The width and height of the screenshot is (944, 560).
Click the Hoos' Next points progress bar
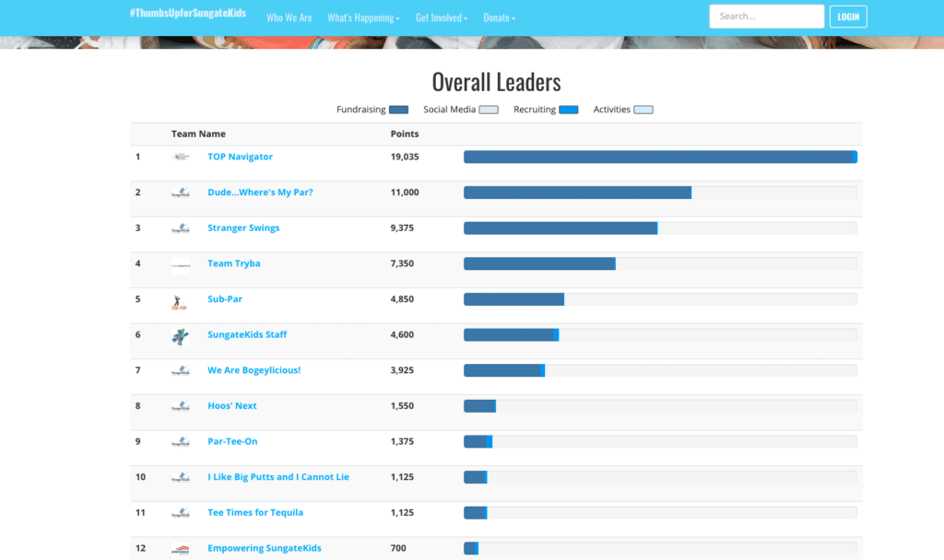(x=660, y=406)
